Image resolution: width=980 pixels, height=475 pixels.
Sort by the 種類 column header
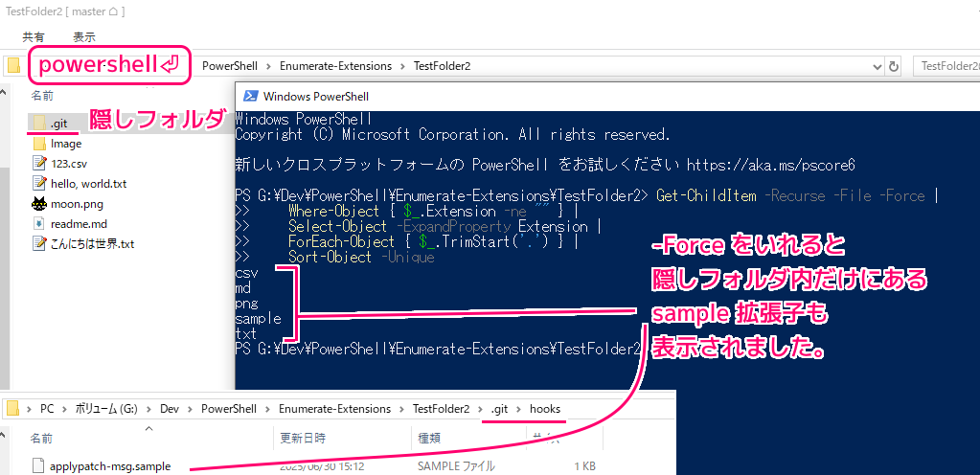pyautogui.click(x=428, y=438)
